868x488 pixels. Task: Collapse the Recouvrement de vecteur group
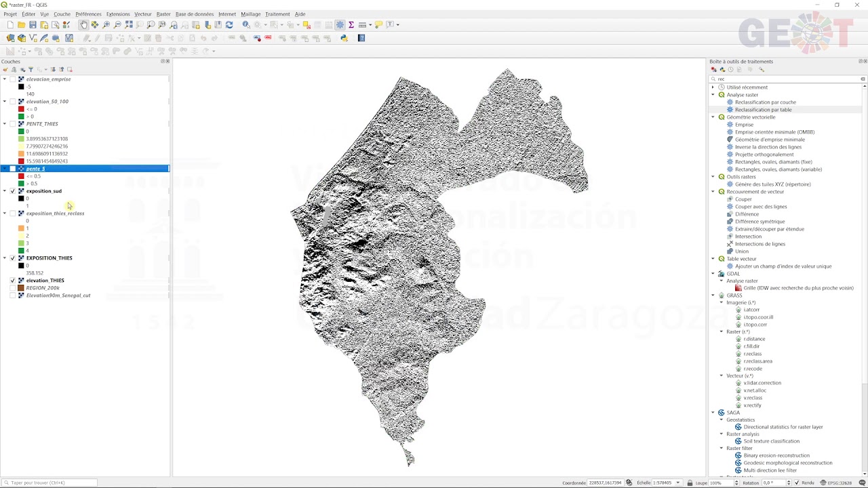tap(713, 192)
